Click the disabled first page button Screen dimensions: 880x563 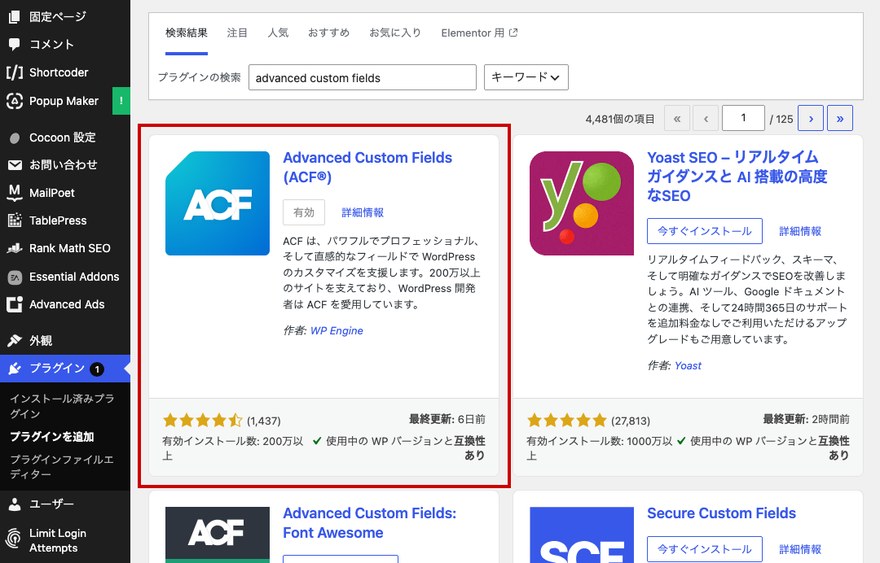[x=677, y=118]
